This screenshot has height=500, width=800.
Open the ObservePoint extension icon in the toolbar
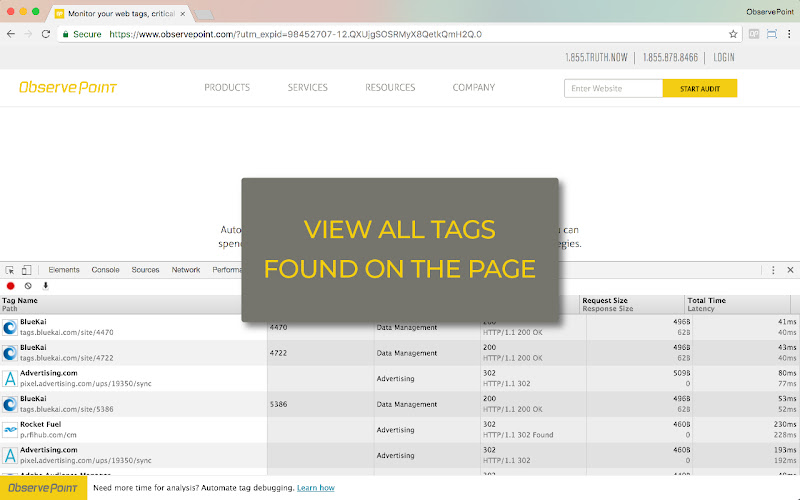tap(754, 34)
